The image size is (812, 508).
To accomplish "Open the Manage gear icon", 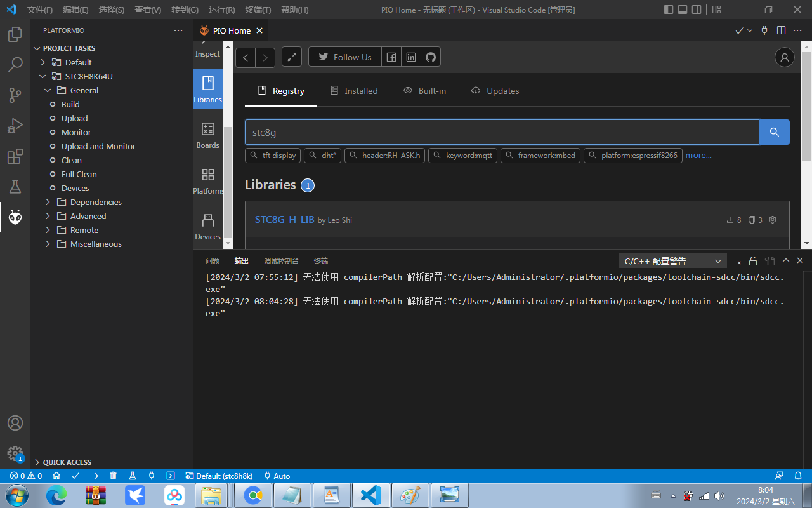I will point(15,453).
